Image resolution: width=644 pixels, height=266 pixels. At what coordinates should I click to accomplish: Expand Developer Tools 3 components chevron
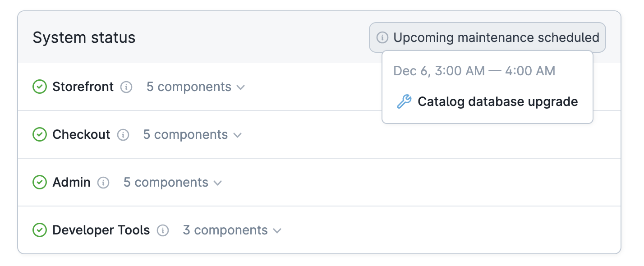tap(277, 230)
